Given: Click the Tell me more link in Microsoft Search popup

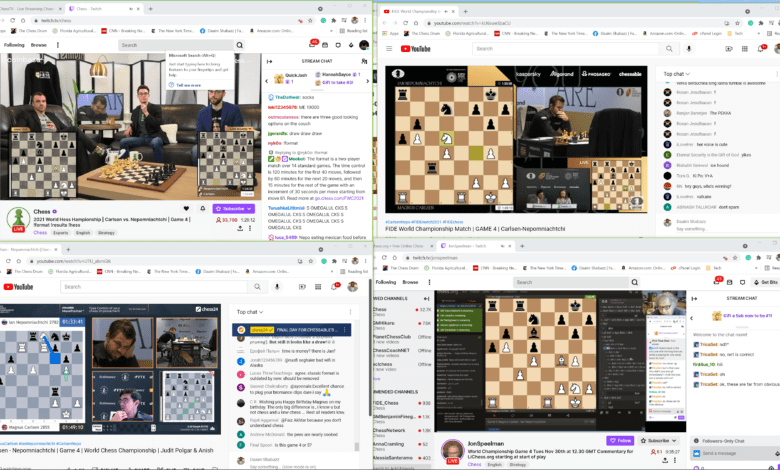Looking at the screenshot, I should tap(189, 85).
